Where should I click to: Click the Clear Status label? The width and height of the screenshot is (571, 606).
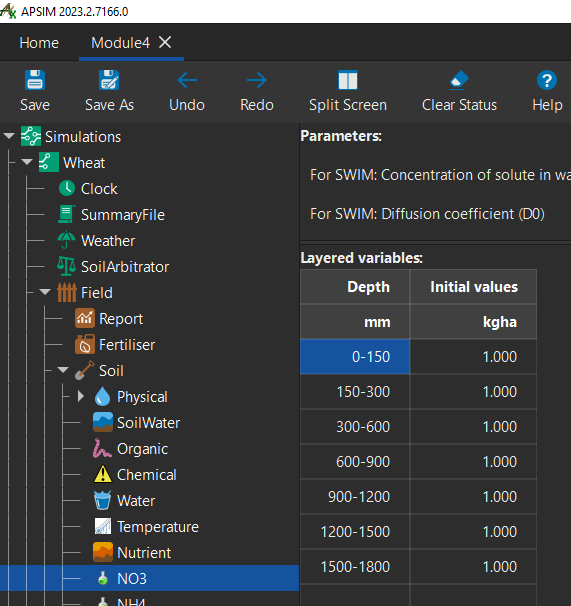459,105
